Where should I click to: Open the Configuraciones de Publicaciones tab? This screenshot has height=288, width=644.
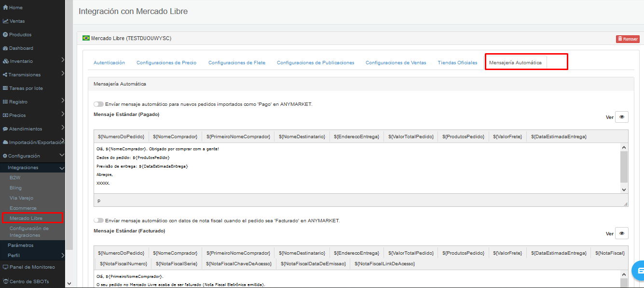pos(315,63)
